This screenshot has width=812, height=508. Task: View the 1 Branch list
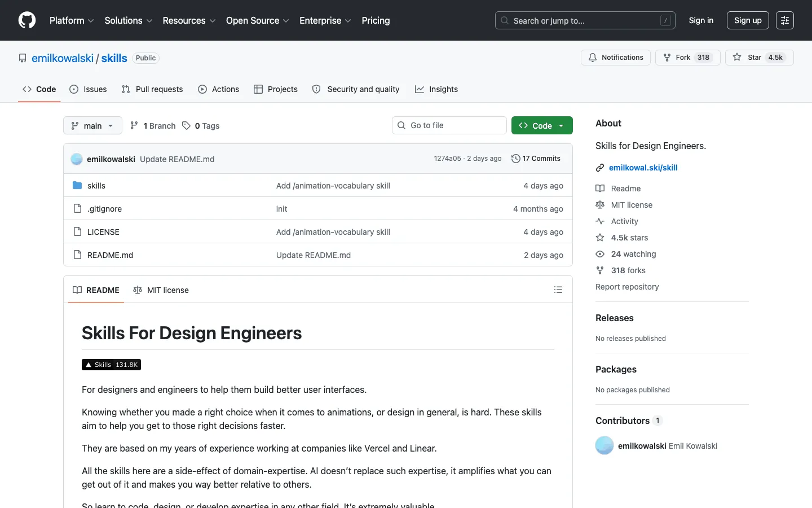(153, 126)
